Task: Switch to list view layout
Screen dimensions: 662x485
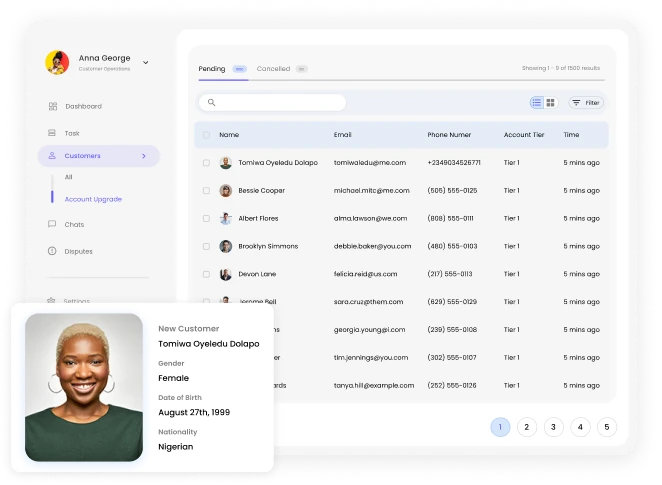Action: [x=537, y=103]
